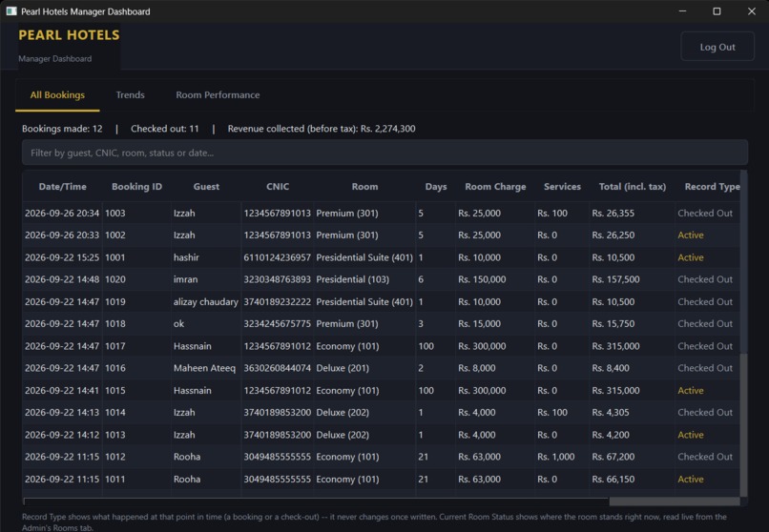Click CNIC 6110124236957
The image size is (769, 532).
277,257
